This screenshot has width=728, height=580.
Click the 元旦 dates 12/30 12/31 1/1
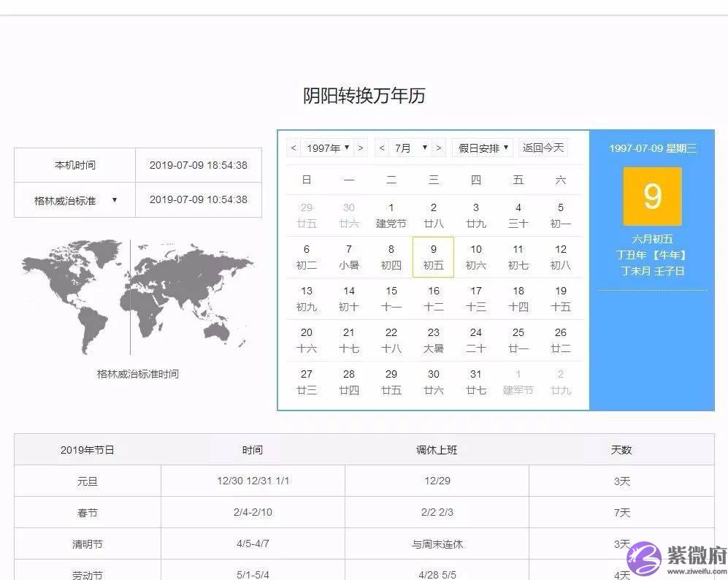[253, 481]
